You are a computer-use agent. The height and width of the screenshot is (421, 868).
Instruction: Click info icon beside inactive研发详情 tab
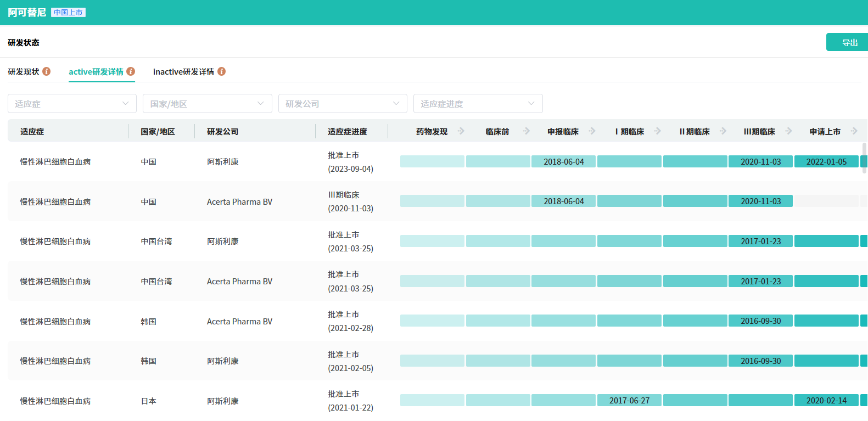222,71
